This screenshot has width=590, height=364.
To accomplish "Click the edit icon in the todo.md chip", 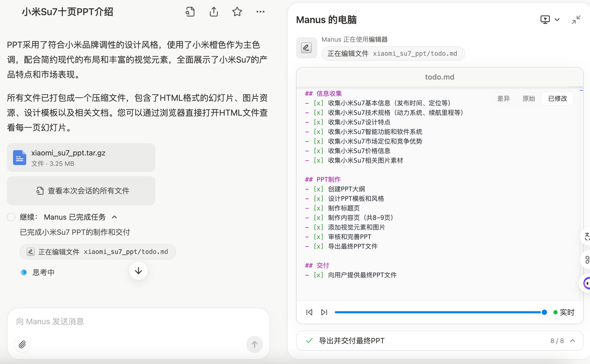I will pos(31,252).
